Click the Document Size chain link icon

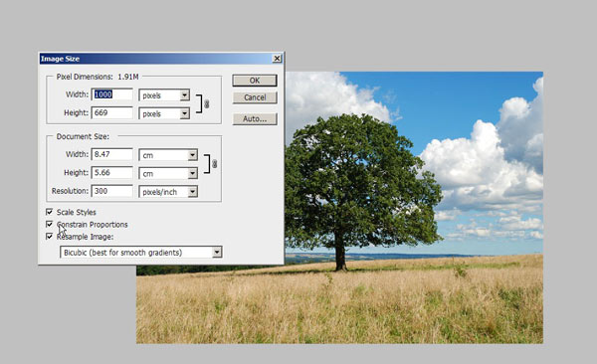(x=214, y=164)
